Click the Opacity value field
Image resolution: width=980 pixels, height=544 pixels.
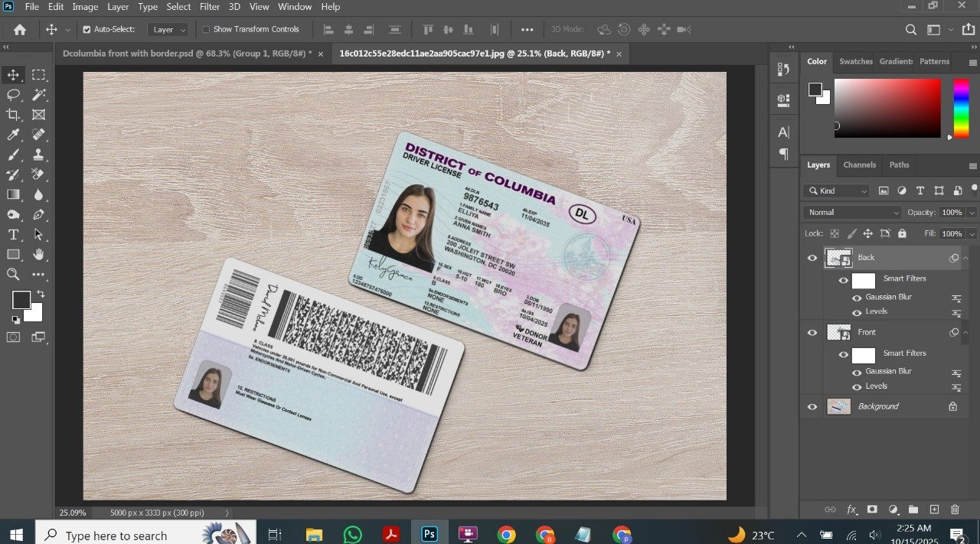pyautogui.click(x=952, y=212)
